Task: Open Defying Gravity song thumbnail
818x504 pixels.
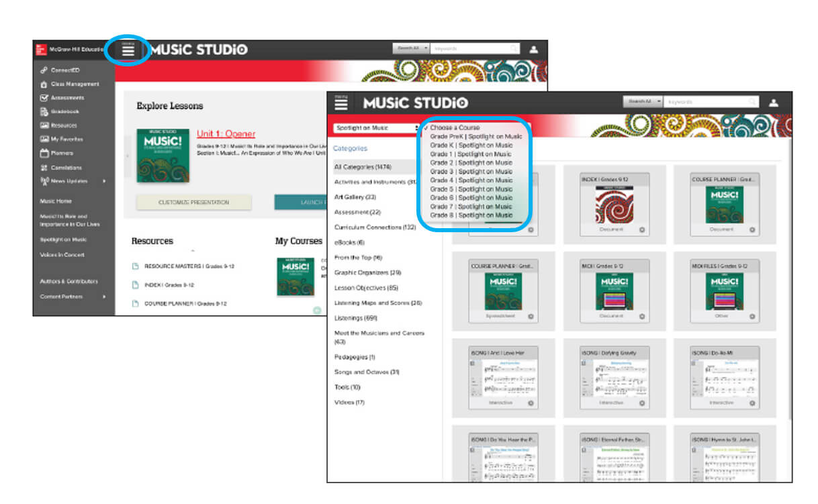Action: point(615,379)
